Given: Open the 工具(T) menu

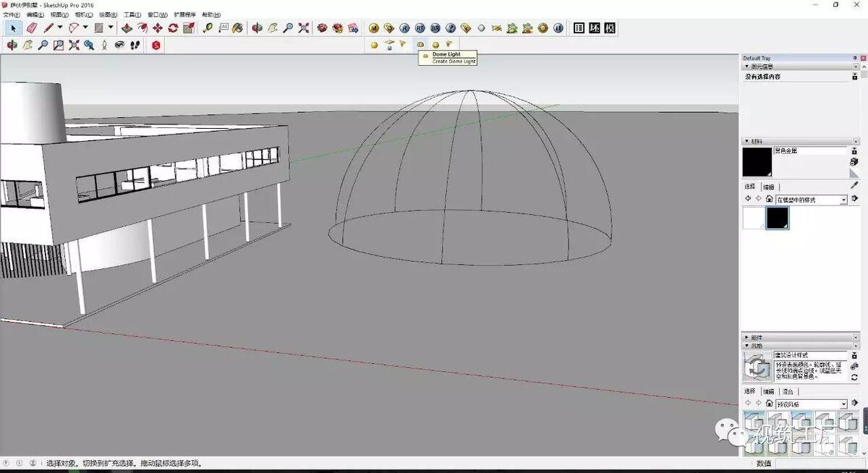Looking at the screenshot, I should tap(132, 14).
